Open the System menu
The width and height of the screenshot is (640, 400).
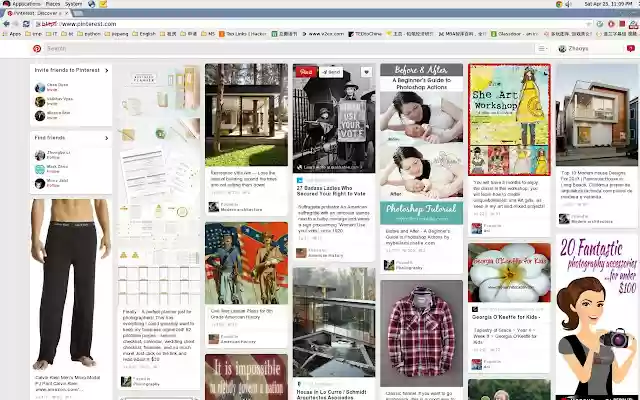pyautogui.click(x=74, y=4)
